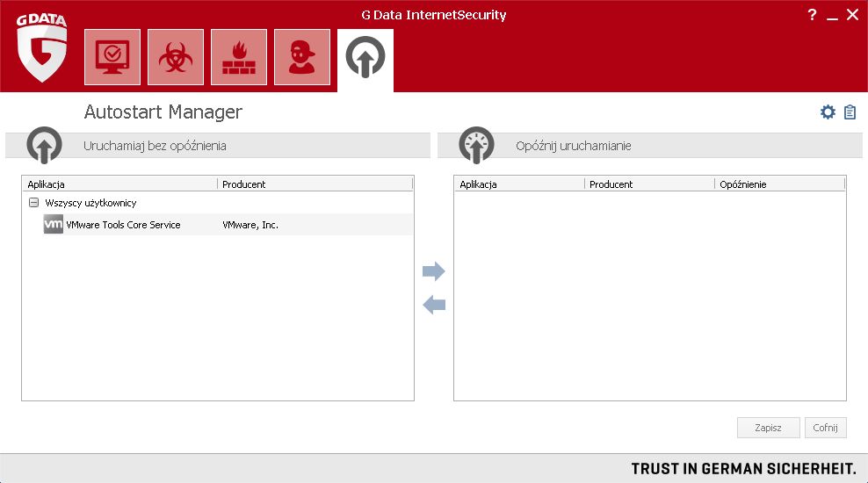Close the G Data InternetSecurity window
Image resolution: width=868 pixels, height=483 pixels.
[852, 15]
